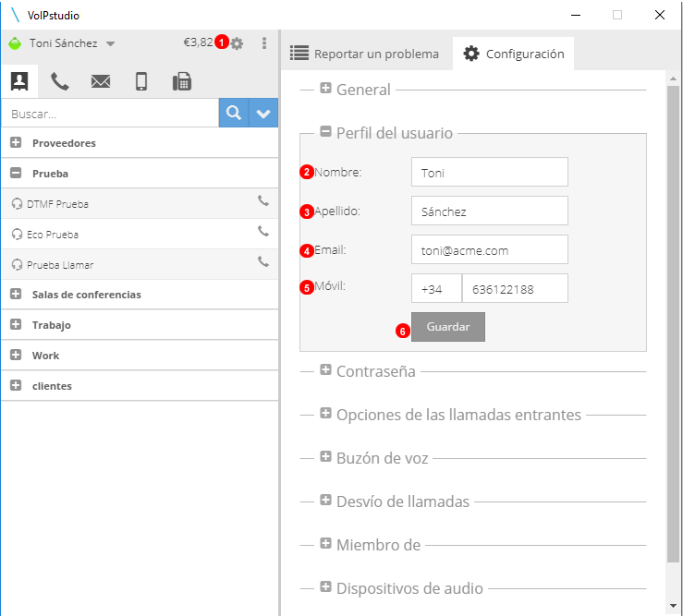The width and height of the screenshot is (683, 616).
Task: Click the Apellido input field
Action: pyautogui.click(x=490, y=211)
